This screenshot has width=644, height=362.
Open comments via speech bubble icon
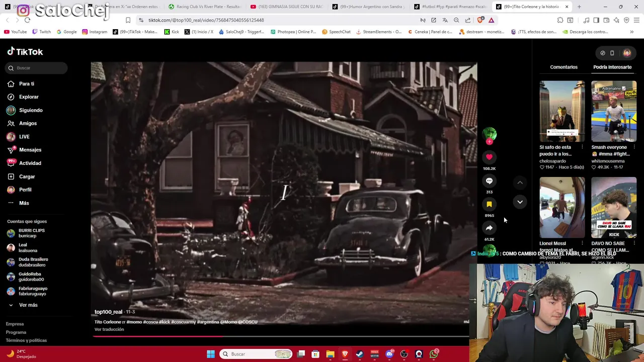[489, 180]
